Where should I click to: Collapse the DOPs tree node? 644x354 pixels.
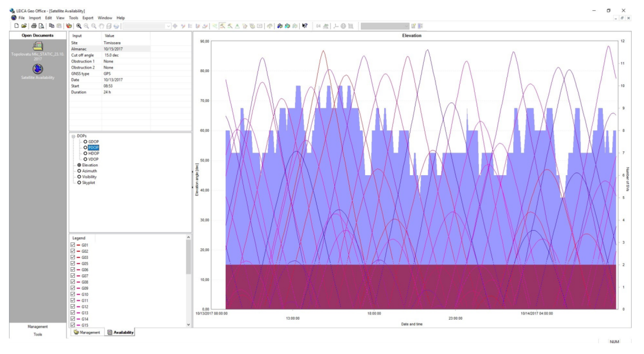pyautogui.click(x=73, y=136)
